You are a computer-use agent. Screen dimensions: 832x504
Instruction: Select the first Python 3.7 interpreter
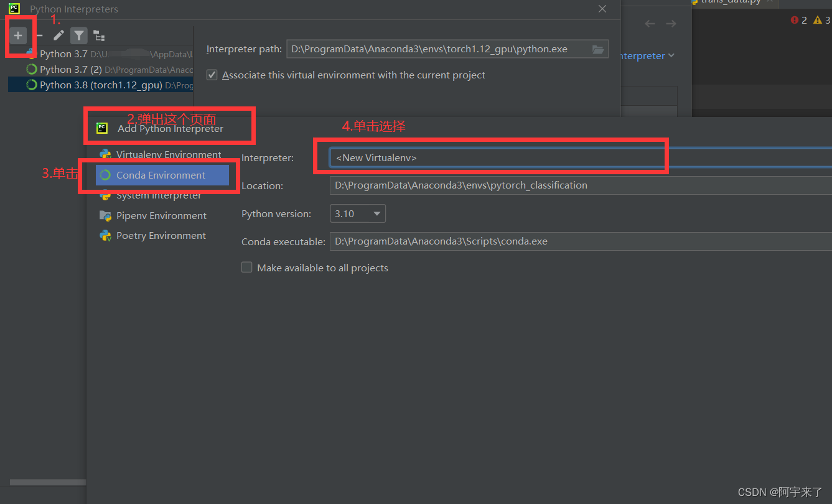coord(101,54)
